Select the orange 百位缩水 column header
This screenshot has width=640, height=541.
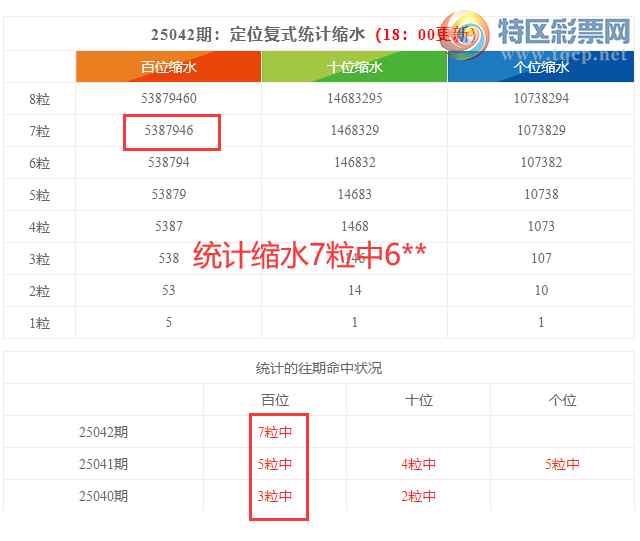tap(168, 67)
